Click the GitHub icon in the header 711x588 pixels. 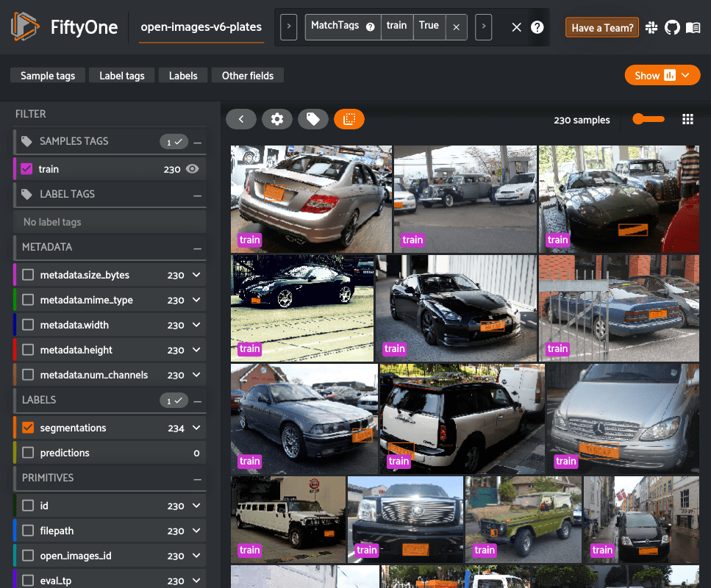671,28
